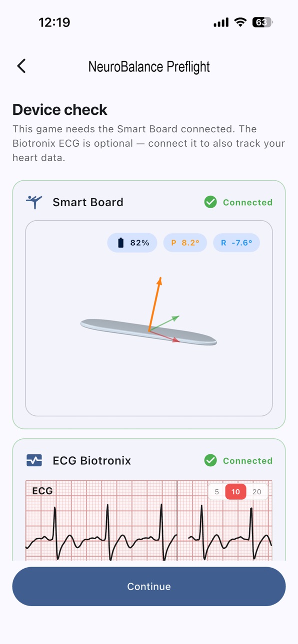The height and width of the screenshot is (644, 298).
Task: Tap the 3D tilted board model
Action: tap(148, 332)
